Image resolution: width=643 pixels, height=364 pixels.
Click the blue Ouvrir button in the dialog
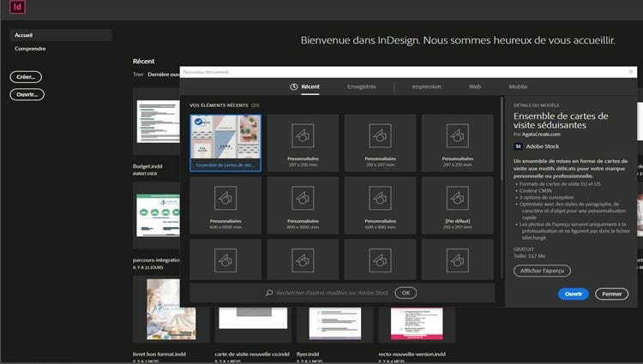pyautogui.click(x=574, y=294)
